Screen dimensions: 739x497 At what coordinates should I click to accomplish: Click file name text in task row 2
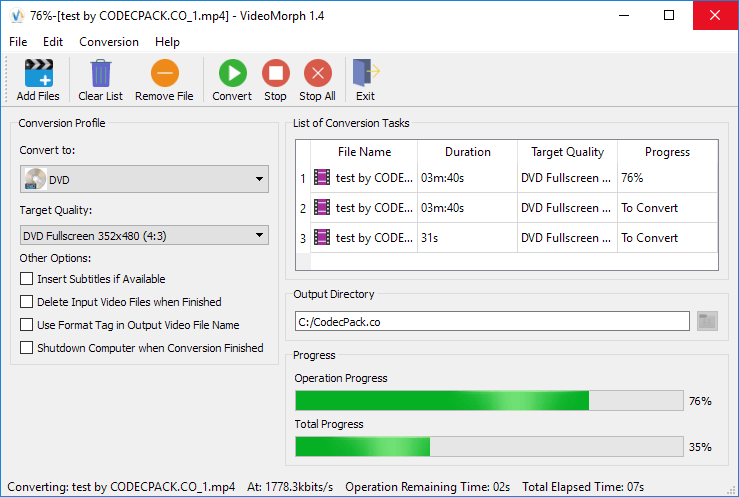click(x=374, y=208)
